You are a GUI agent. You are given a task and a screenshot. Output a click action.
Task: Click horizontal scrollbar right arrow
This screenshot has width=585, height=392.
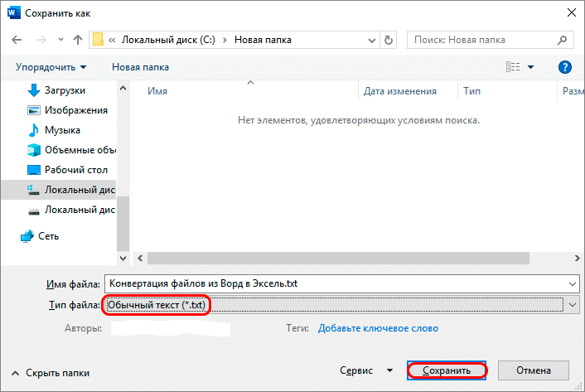pos(578,258)
